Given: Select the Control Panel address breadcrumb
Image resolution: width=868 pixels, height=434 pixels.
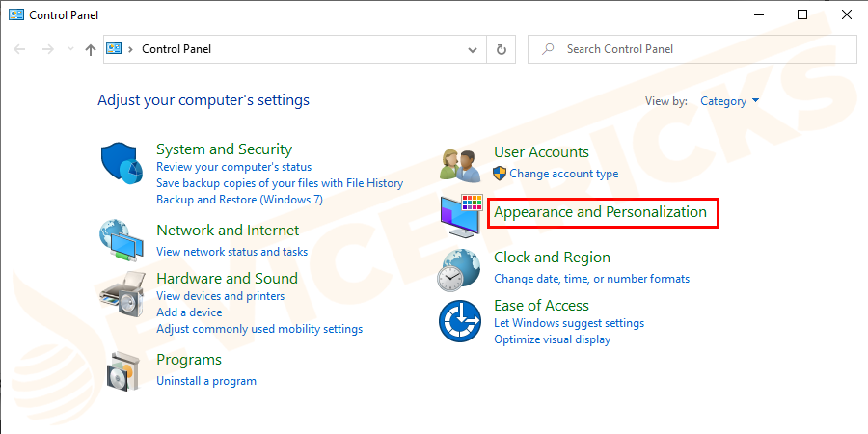Looking at the screenshot, I should click(x=176, y=49).
